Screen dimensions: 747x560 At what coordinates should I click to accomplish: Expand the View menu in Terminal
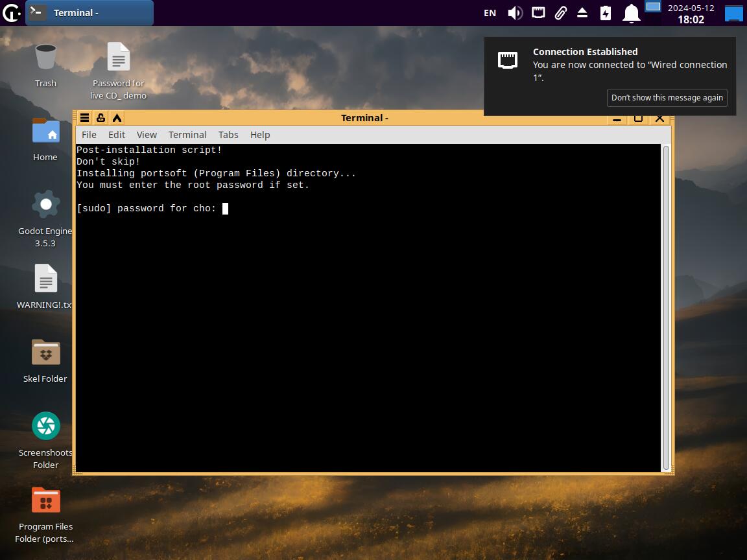pos(147,135)
